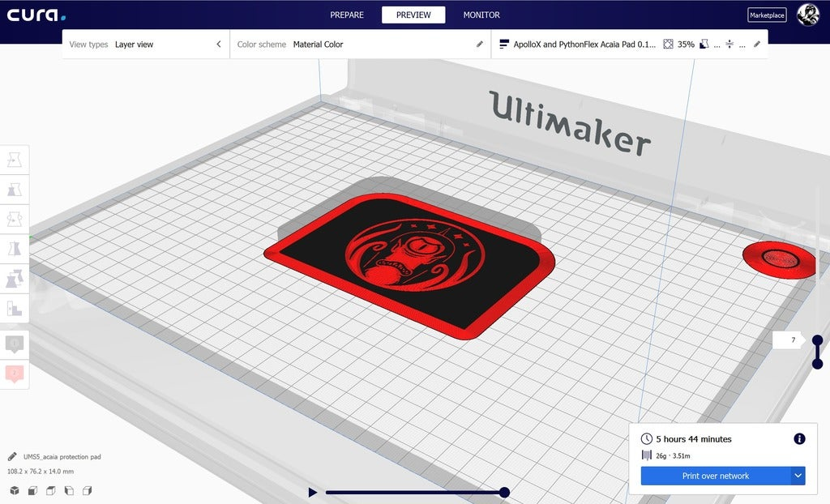Select the Scale tool in left toolbar

[x=15, y=189]
